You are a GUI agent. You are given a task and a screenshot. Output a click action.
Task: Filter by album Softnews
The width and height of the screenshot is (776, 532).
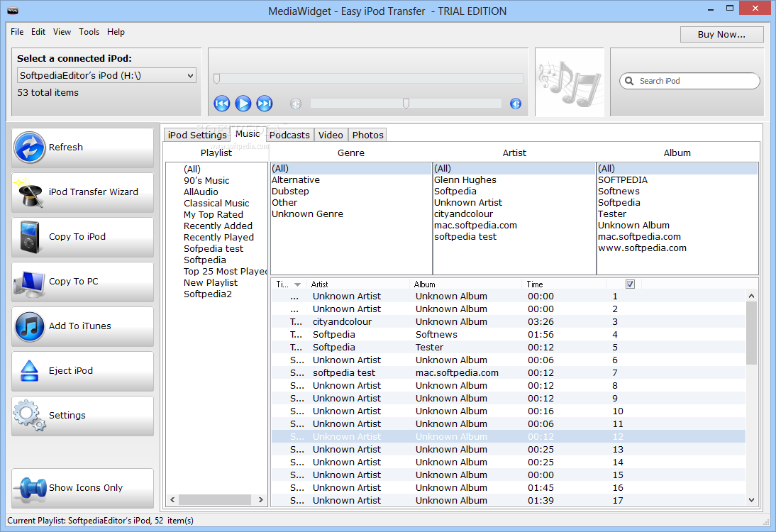point(619,192)
